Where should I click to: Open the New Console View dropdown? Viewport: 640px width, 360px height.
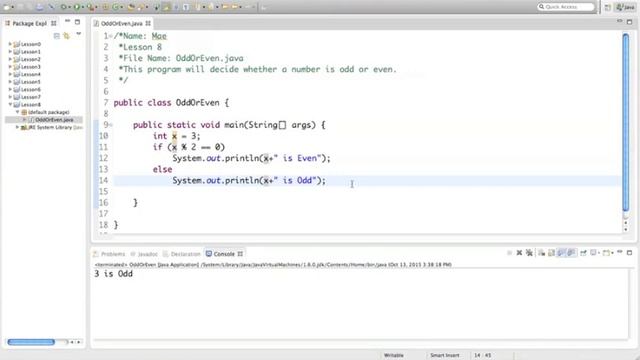tap(612, 253)
